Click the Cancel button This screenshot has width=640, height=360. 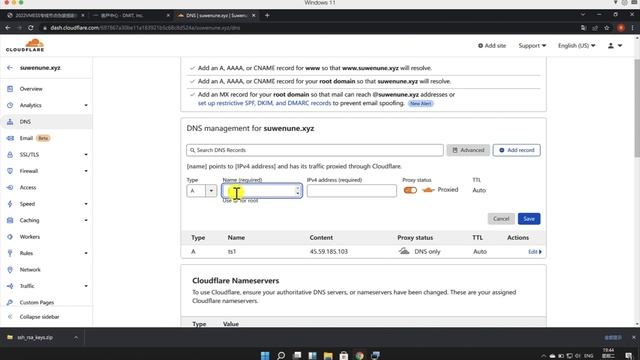[501, 219]
